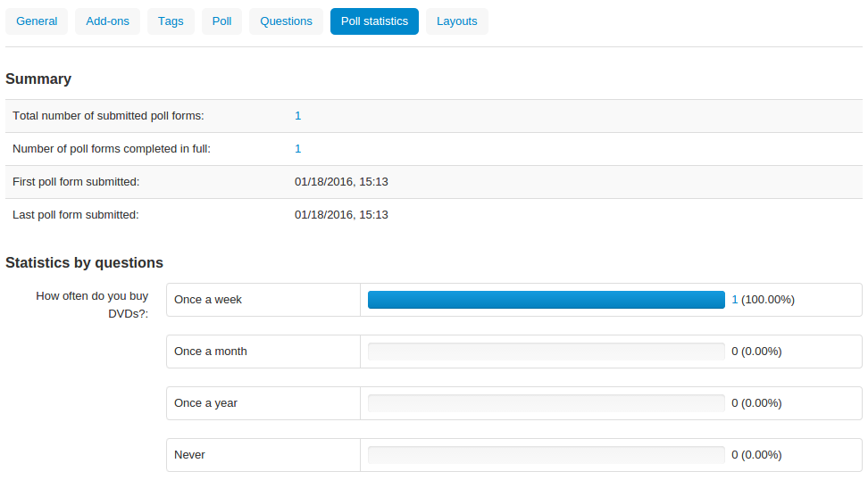This screenshot has height=480, width=868.
Task: Click the 1 vote link for Once a week
Action: (x=735, y=299)
